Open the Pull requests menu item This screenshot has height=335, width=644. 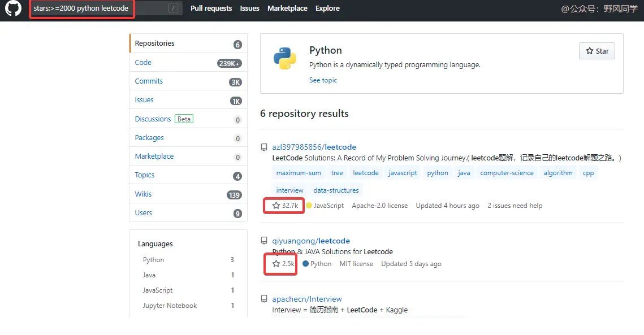coord(211,8)
